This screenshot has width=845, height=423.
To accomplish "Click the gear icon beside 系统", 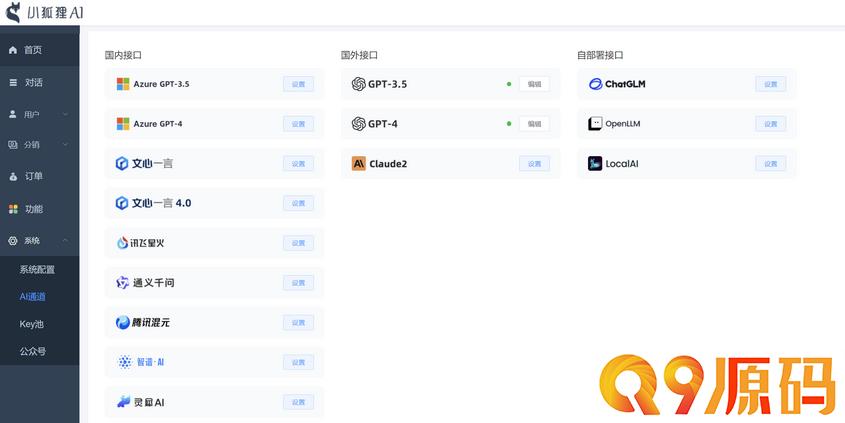I will coord(13,241).
